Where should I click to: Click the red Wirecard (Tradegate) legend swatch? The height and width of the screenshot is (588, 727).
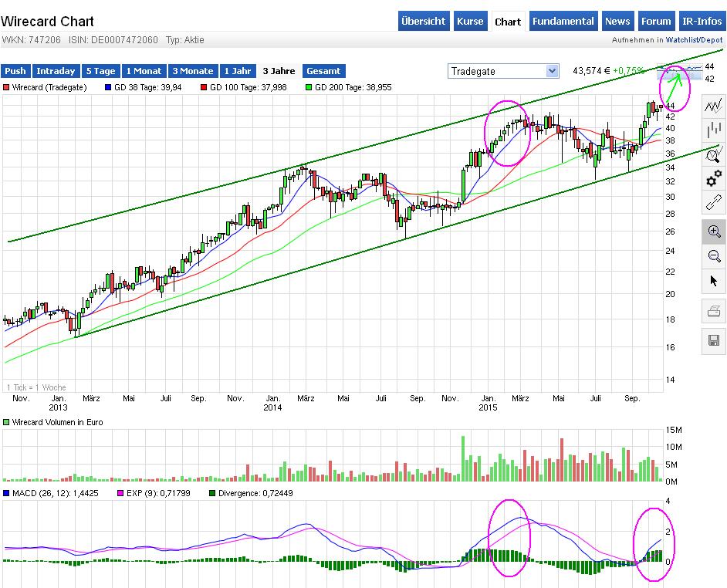[x=6, y=87]
